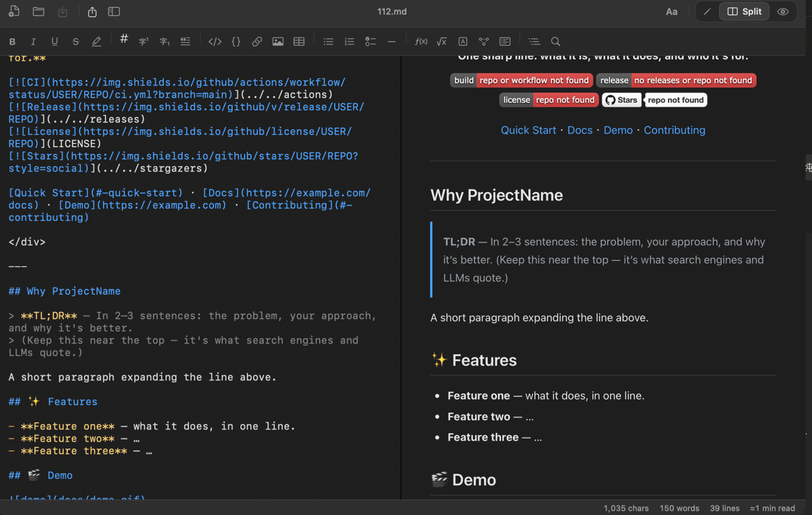
Task: Insert a hyperlink
Action: click(x=257, y=41)
